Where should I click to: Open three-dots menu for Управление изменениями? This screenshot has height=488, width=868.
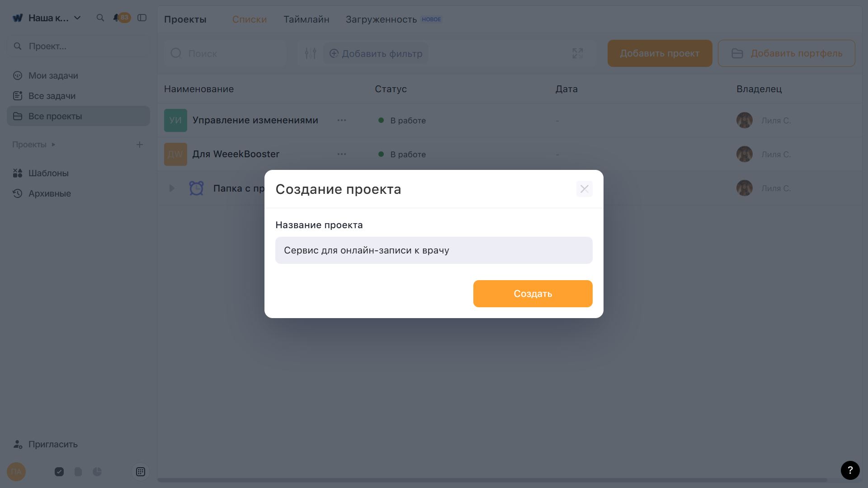point(342,120)
